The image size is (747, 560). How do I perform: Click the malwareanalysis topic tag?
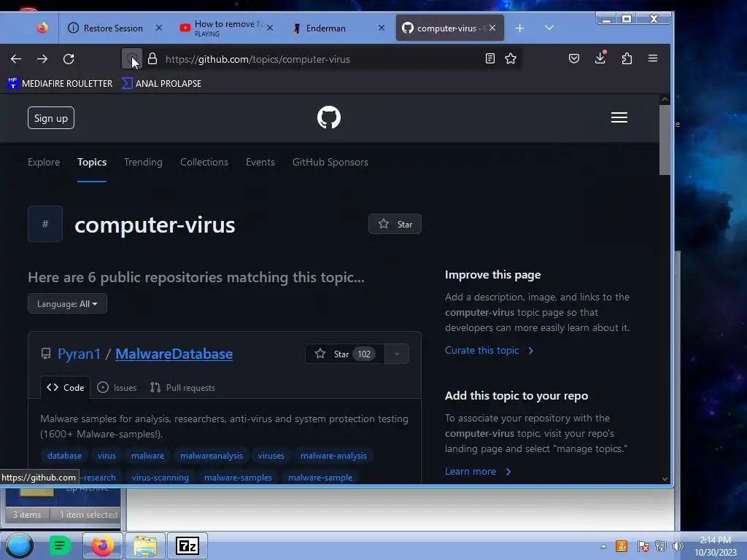point(211,456)
